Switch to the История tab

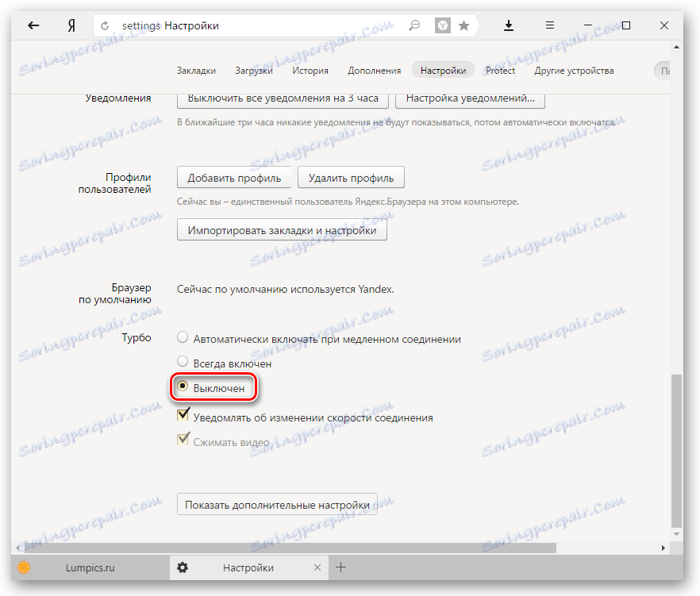click(310, 70)
